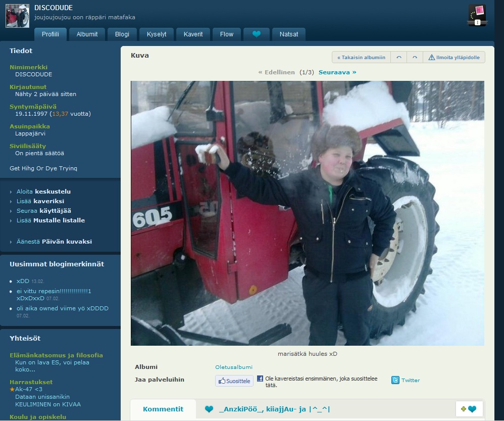Report to admins with Ilmoita ylläpidolle
Screen dimensions: 504x421
coord(454,57)
